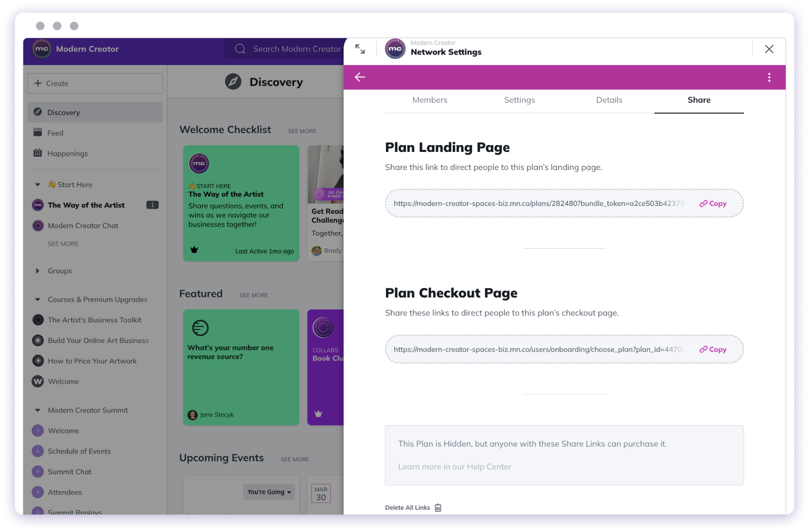Collapse the Start Here section
The image size is (809, 532).
(x=38, y=185)
